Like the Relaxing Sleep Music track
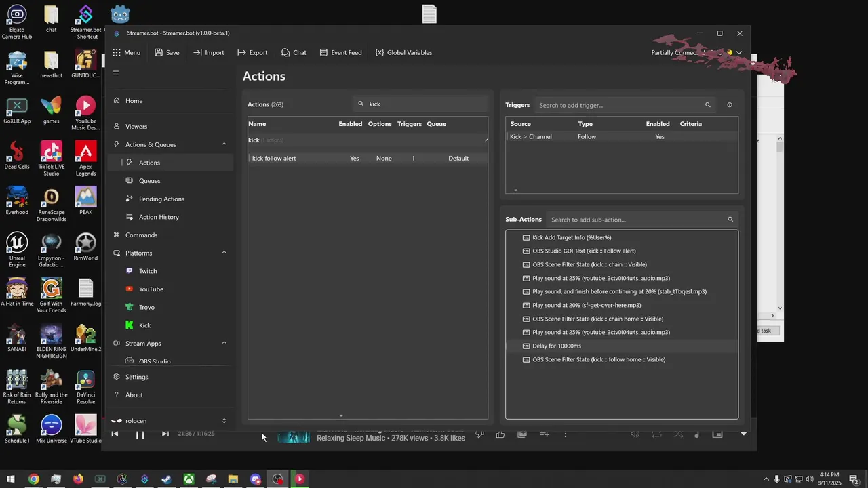868x488 pixels. (x=500, y=434)
